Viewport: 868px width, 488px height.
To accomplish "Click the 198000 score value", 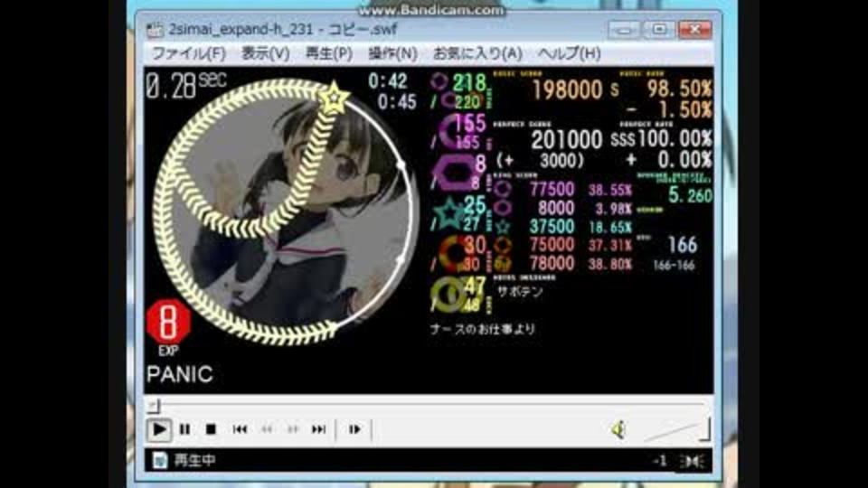I will pos(567,89).
